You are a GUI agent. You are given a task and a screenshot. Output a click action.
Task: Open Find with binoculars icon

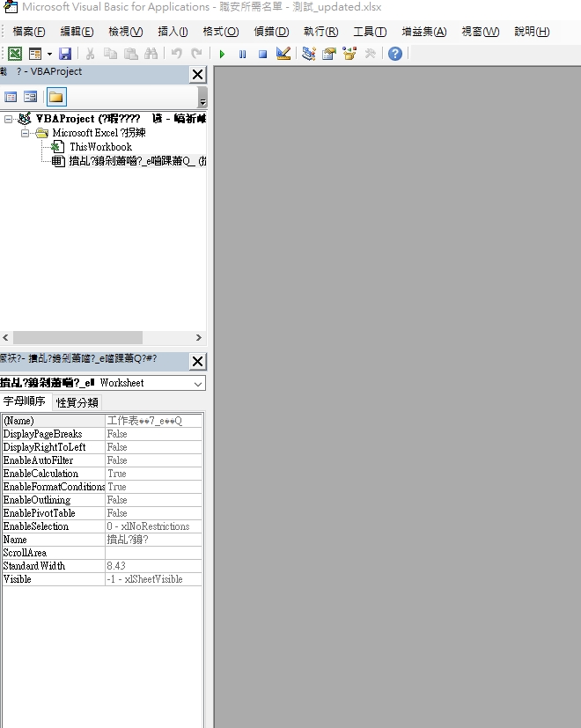(151, 54)
